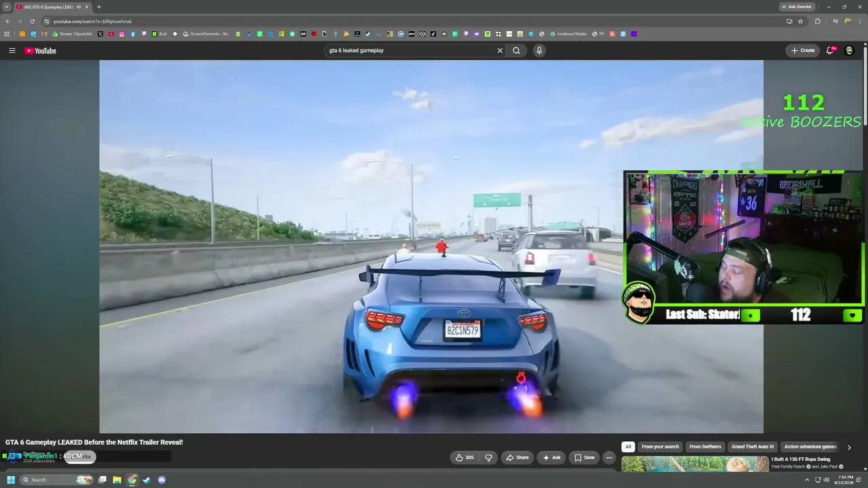868x488 pixels.
Task: Click the Share button
Action: coord(517,457)
